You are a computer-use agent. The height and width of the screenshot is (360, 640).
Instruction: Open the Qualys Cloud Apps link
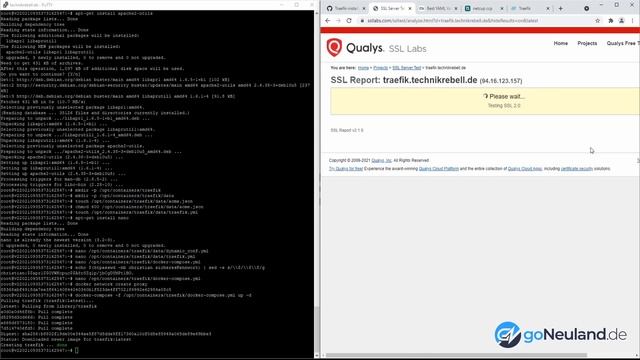(525, 169)
